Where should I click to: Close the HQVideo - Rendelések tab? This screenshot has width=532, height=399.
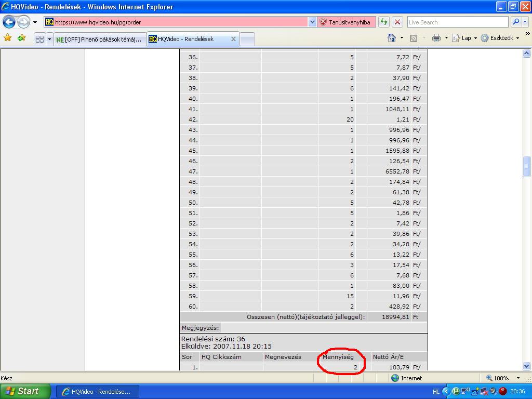click(x=233, y=39)
